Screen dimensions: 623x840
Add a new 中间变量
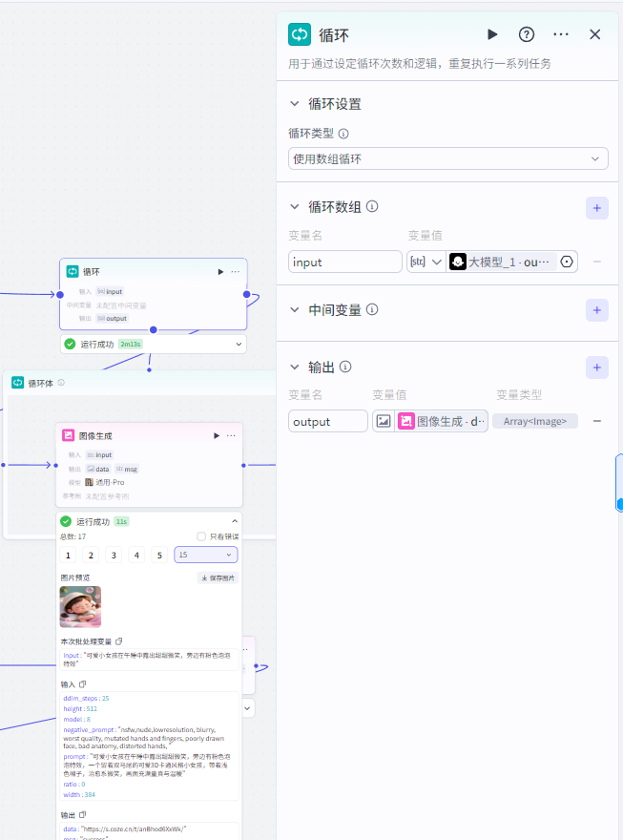tap(597, 310)
